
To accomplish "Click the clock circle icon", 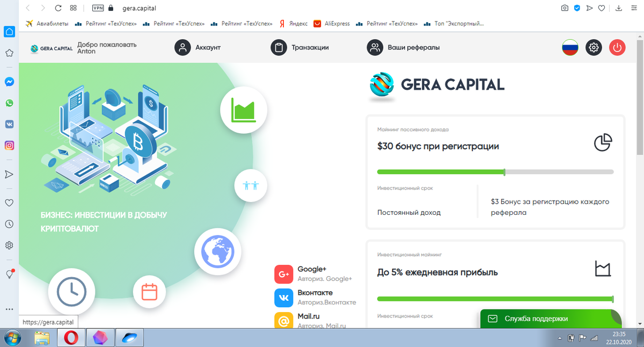I will point(71,292).
